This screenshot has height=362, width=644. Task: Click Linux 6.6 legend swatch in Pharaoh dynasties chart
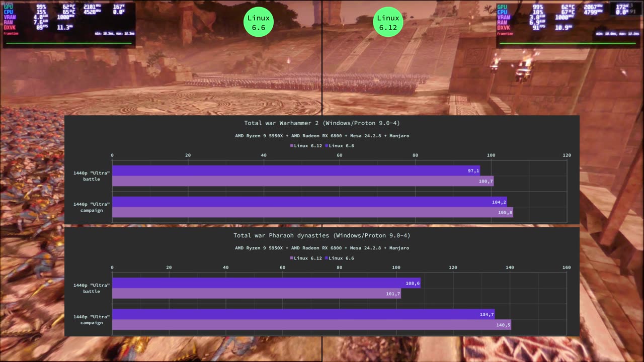(x=326, y=258)
